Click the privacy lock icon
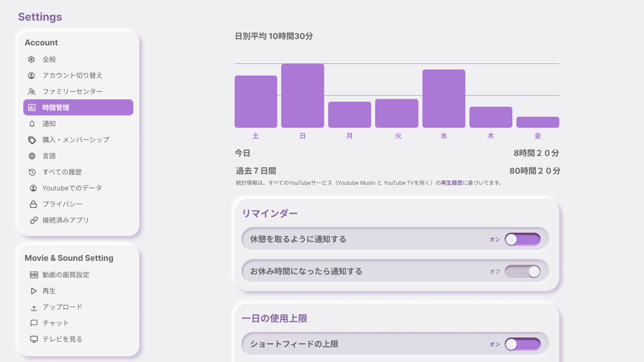644x362 pixels. pos(33,204)
